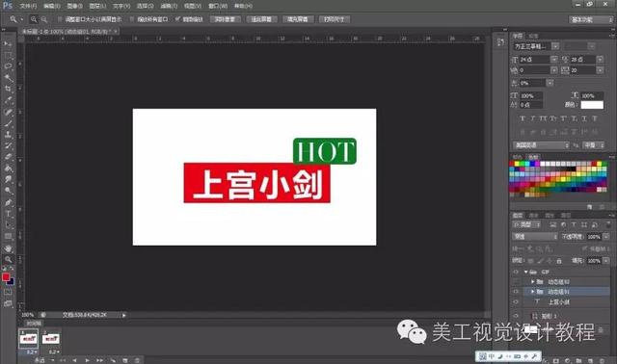
Task: Select the Move tool
Action: [8, 43]
